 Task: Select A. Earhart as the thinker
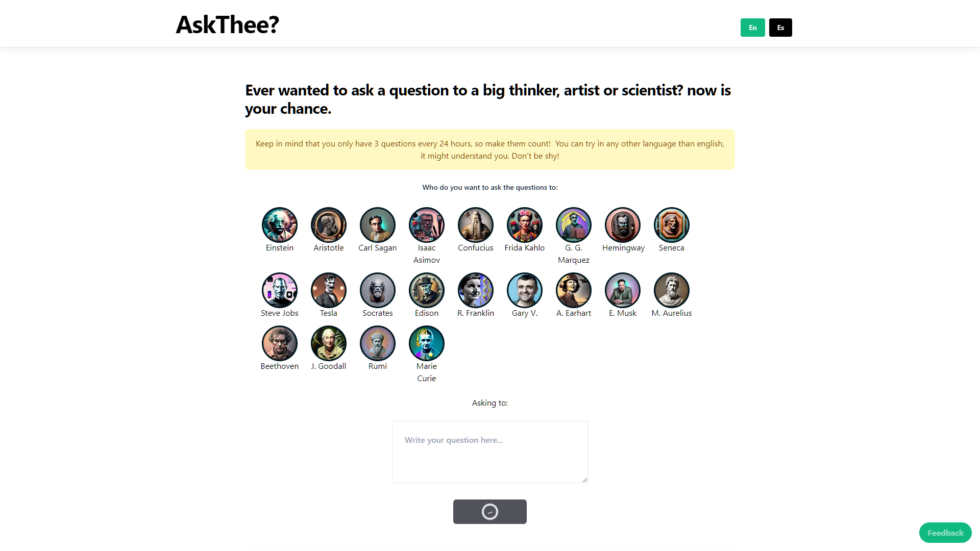pos(573,290)
